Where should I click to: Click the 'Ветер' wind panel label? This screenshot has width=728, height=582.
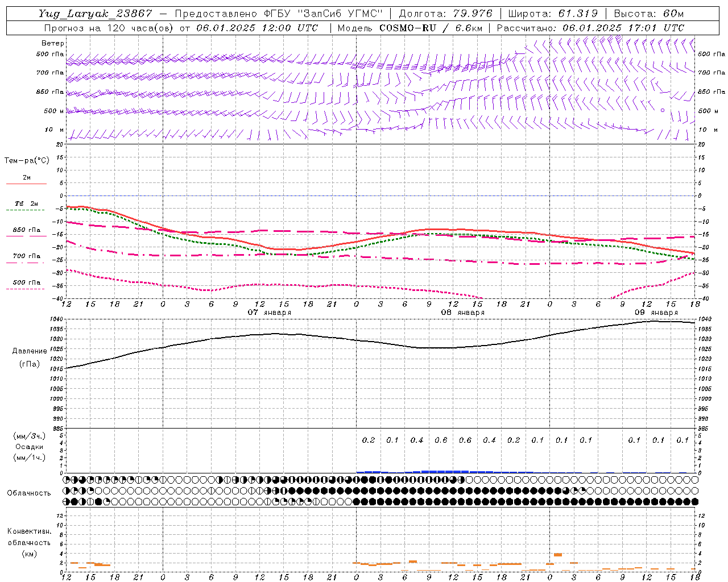53,43
